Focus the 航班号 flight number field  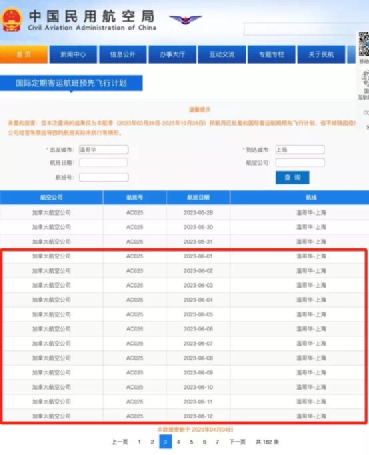click(x=104, y=177)
